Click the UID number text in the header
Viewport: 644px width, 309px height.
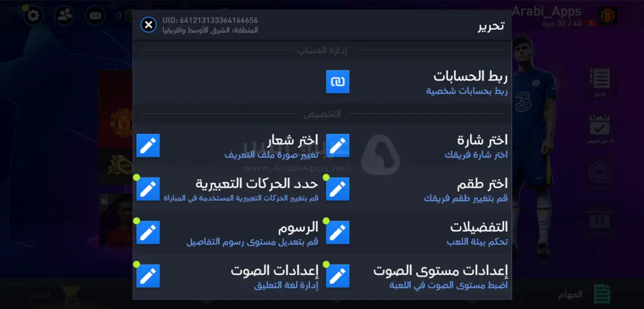click(x=210, y=20)
